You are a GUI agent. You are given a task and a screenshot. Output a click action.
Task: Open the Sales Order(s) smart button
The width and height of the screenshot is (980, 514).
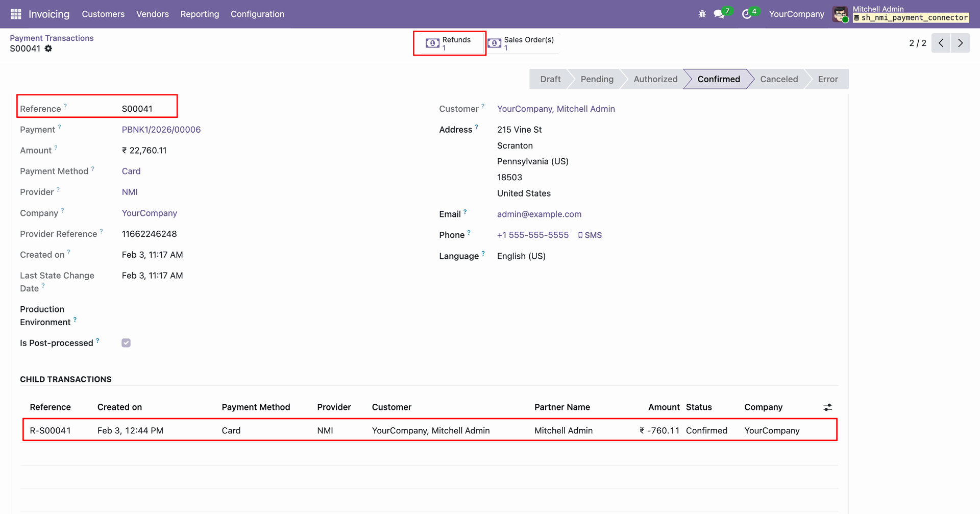522,43
